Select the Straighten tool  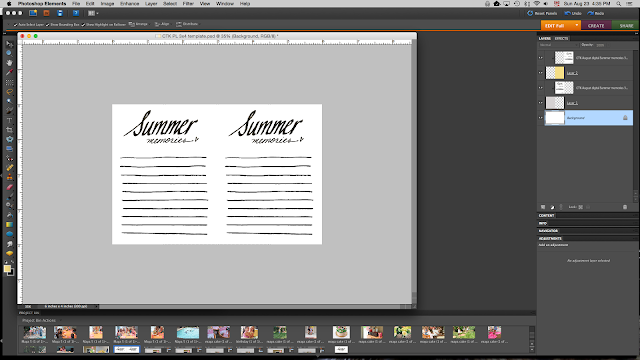(x=9, y=149)
